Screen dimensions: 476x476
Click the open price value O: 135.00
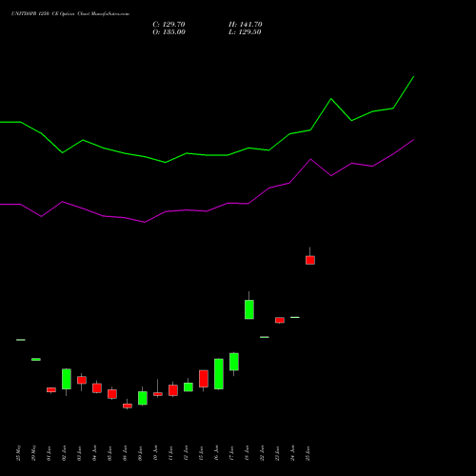169,32
